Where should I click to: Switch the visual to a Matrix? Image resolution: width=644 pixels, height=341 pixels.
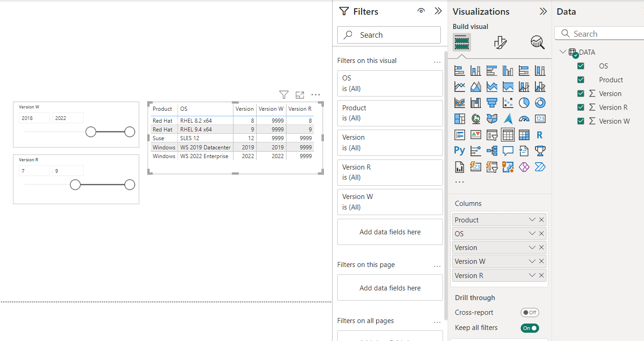coord(524,135)
